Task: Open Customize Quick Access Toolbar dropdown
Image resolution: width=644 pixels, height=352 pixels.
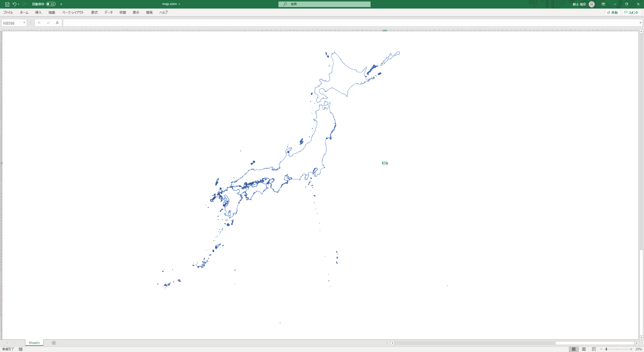Action: (61, 4)
